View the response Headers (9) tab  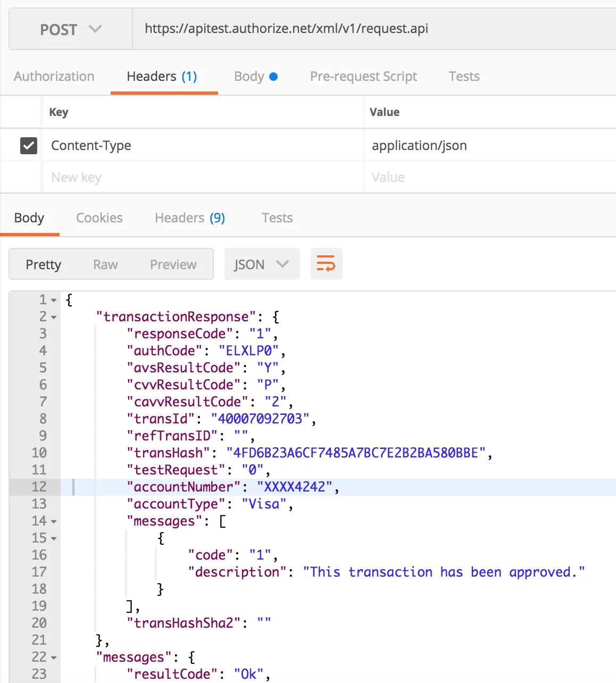coord(189,218)
